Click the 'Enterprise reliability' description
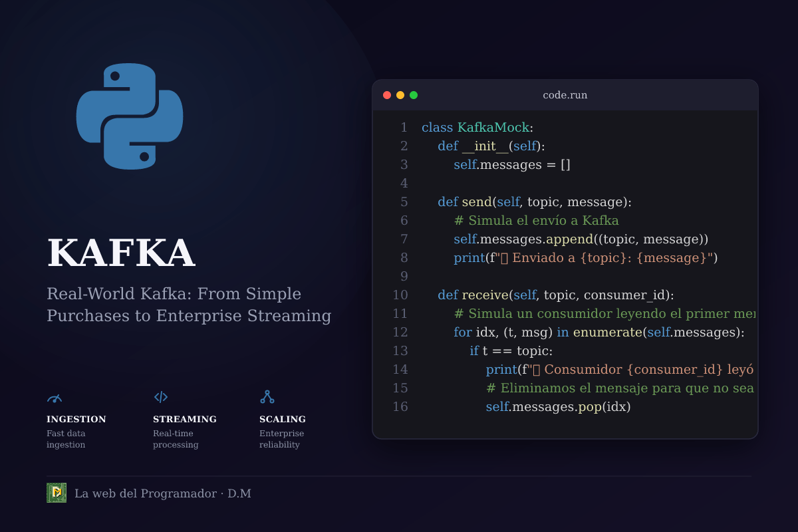The height and width of the screenshot is (532, 798). 282,439
